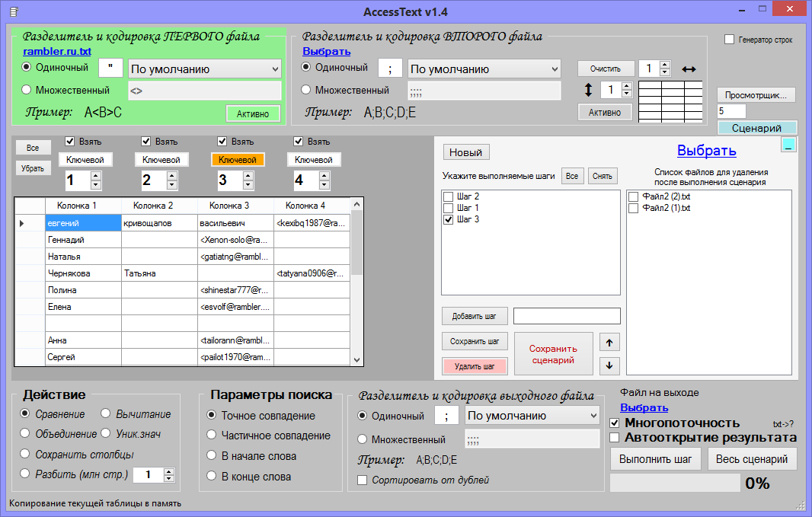
Task: Click the table vertical scrollbar down arrow
Action: [x=356, y=359]
